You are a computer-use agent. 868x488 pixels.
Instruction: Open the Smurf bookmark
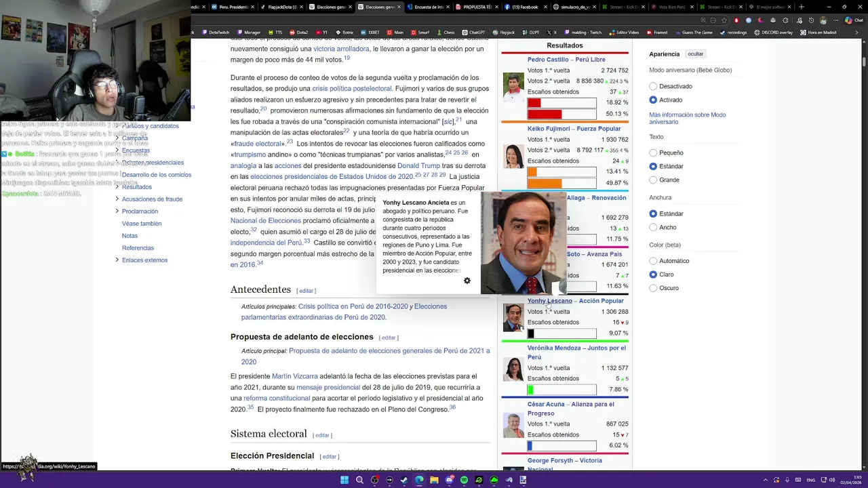coord(420,33)
